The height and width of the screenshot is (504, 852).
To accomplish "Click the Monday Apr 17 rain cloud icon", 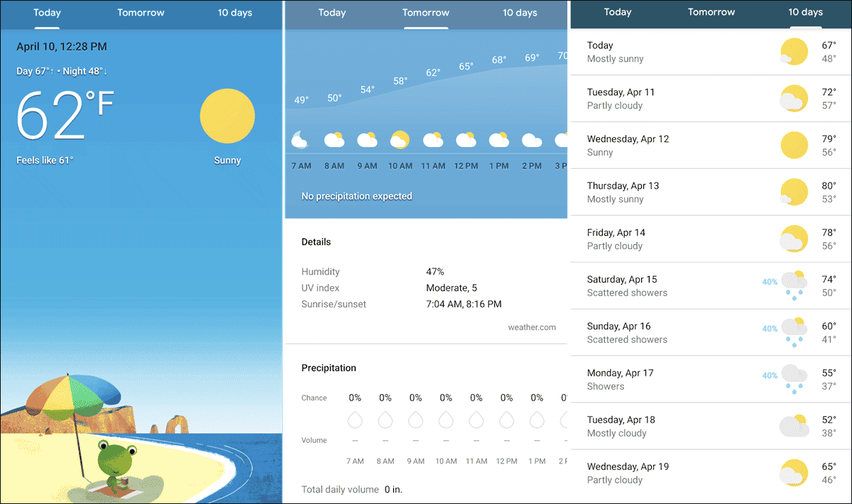I will tap(794, 379).
